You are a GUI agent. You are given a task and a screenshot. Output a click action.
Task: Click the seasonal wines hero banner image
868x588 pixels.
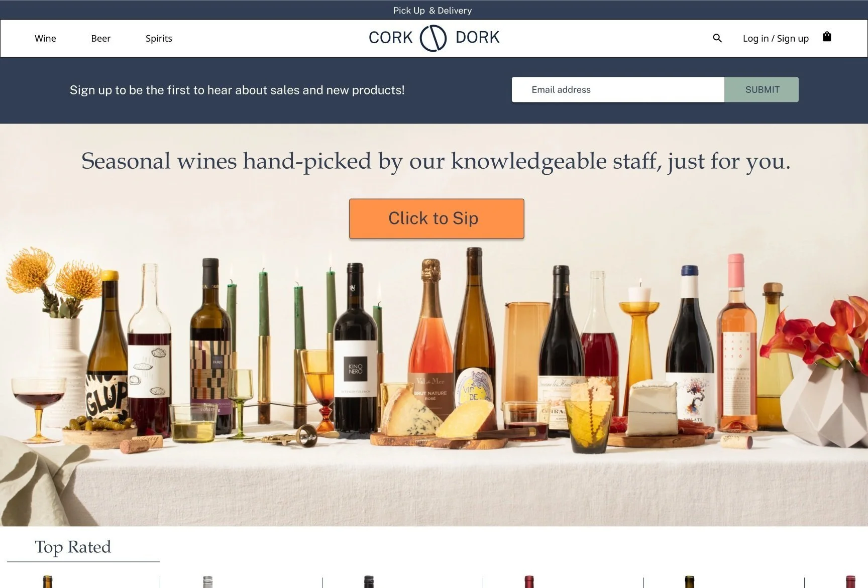pos(434,382)
